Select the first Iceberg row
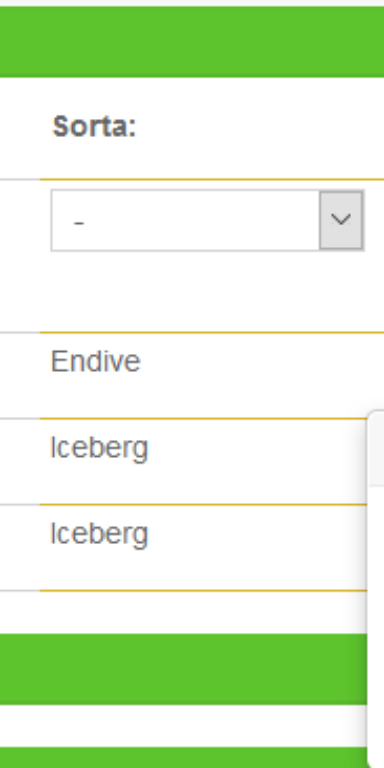The height and width of the screenshot is (768, 384). coord(203,461)
